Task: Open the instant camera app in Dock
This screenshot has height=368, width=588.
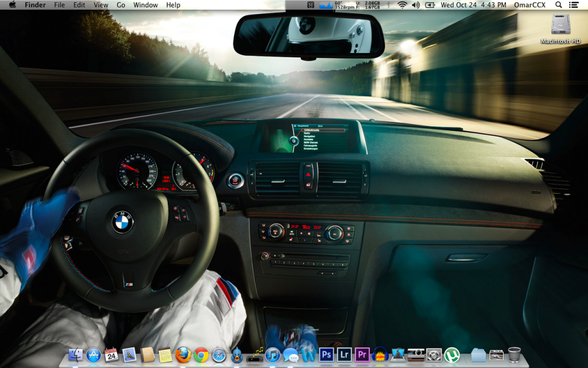Action: [x=416, y=355]
